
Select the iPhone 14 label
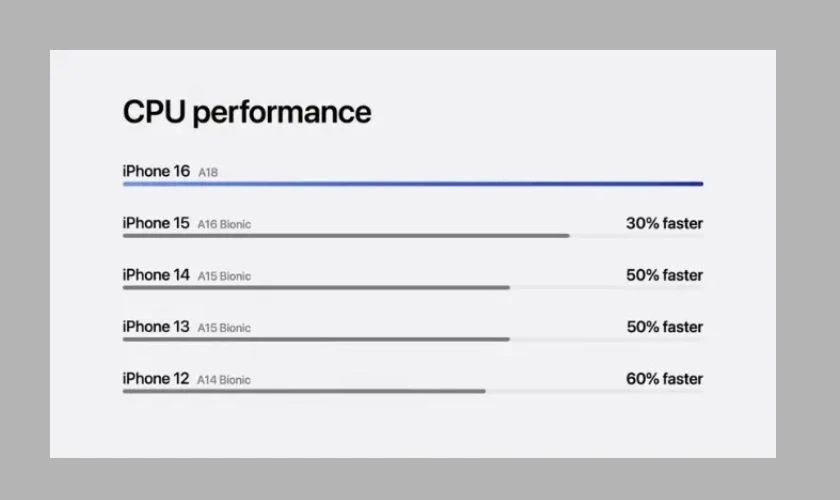(156, 275)
